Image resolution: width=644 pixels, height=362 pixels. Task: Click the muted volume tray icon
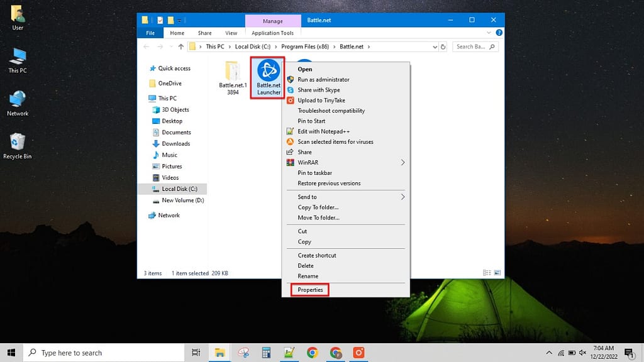tap(582, 353)
